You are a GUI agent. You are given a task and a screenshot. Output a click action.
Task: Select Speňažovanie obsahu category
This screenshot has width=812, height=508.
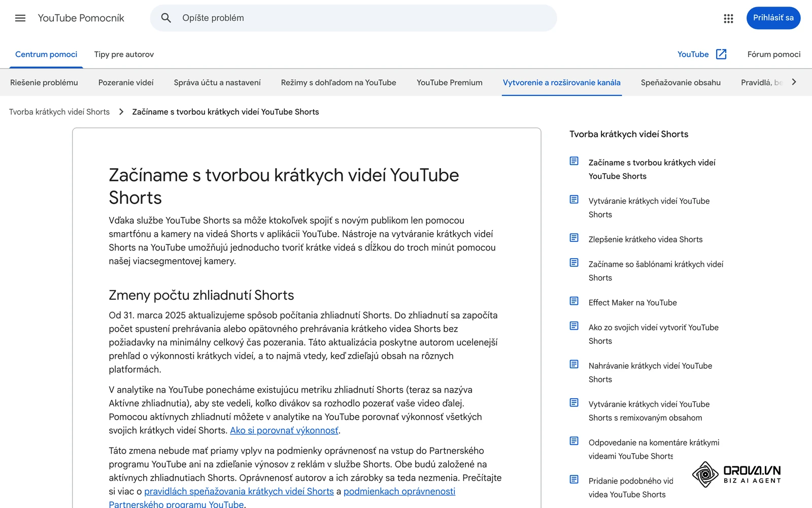(x=681, y=82)
